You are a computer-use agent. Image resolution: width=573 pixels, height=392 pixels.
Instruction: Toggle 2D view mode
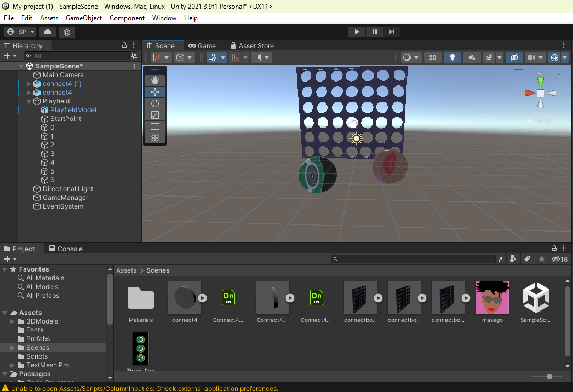(433, 57)
